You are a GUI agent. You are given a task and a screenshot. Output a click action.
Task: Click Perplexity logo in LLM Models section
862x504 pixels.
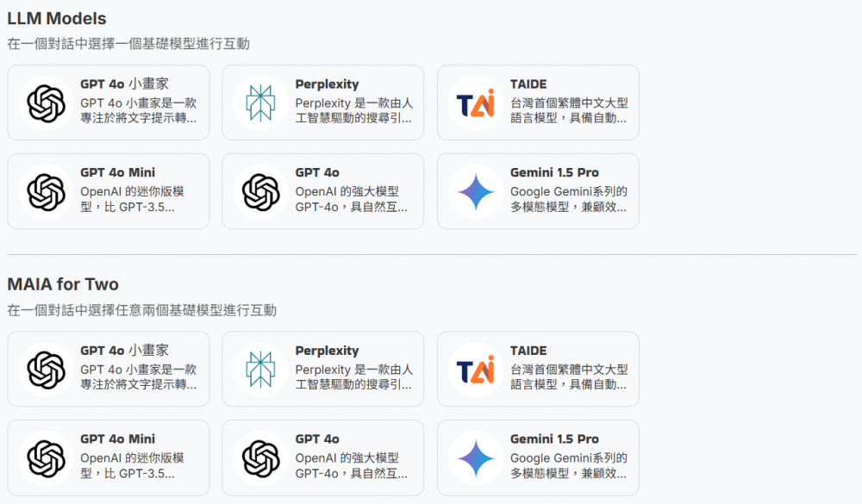[260, 103]
